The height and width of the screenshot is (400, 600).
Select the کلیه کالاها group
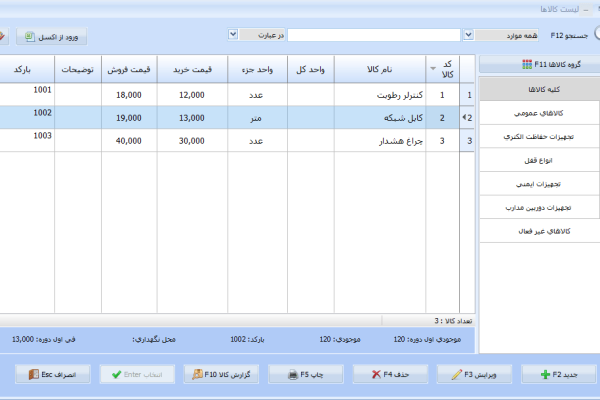tap(540, 90)
